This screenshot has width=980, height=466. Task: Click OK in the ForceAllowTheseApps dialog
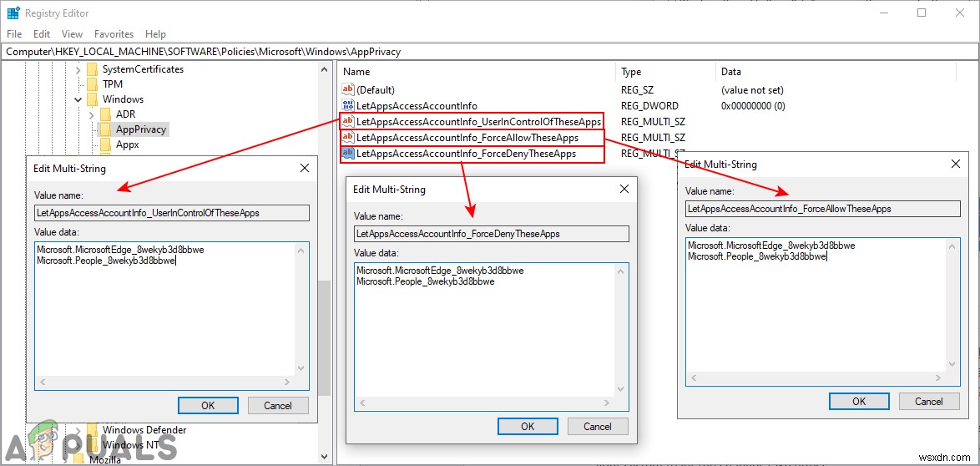coord(859,402)
